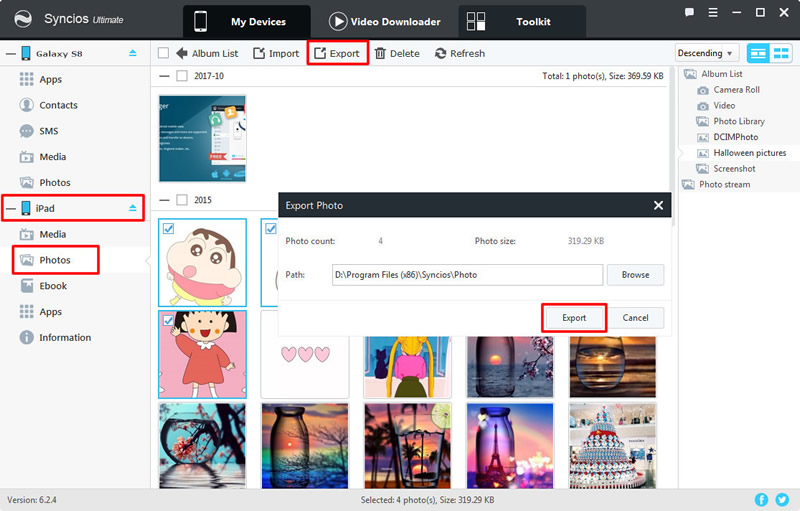Close the Export Photo dialog
This screenshot has width=800, height=511.
point(658,205)
